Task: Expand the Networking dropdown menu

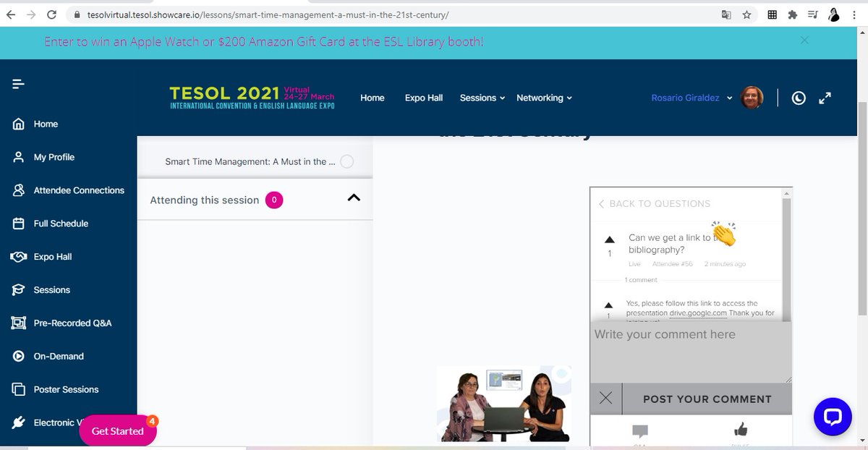Action: [x=544, y=98]
